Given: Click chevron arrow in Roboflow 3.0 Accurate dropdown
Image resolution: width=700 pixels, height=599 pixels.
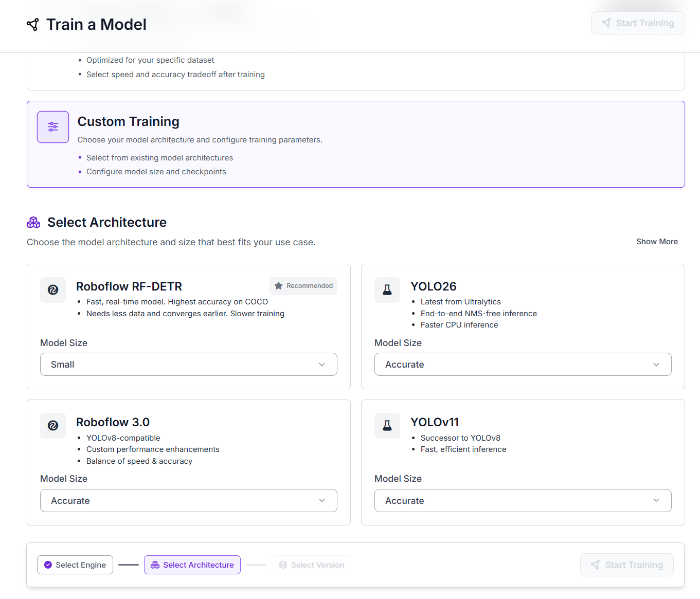Looking at the screenshot, I should point(322,500).
